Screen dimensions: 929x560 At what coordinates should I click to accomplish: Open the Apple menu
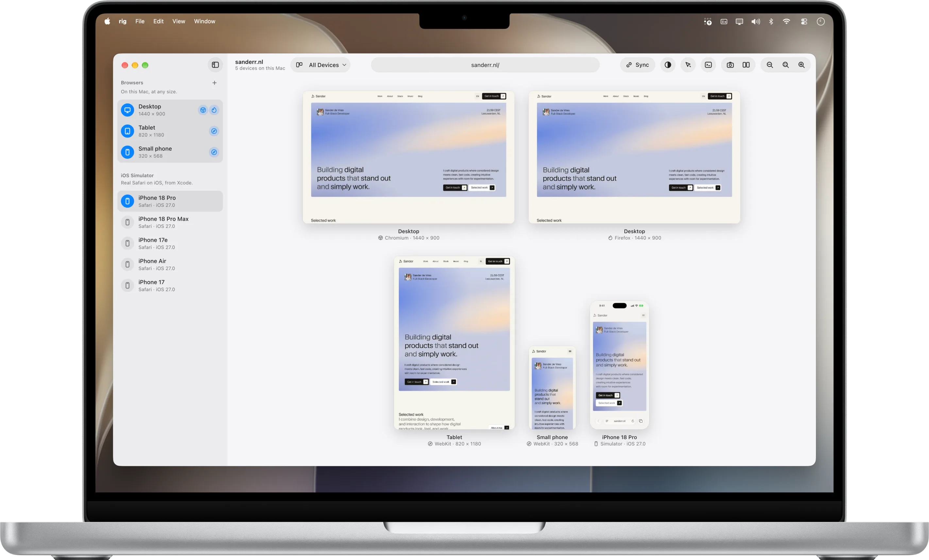pyautogui.click(x=108, y=21)
